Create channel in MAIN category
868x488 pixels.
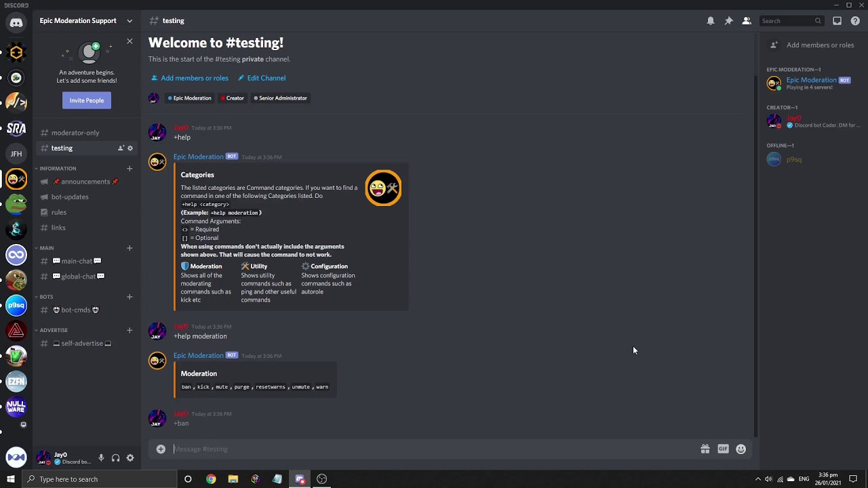point(130,248)
